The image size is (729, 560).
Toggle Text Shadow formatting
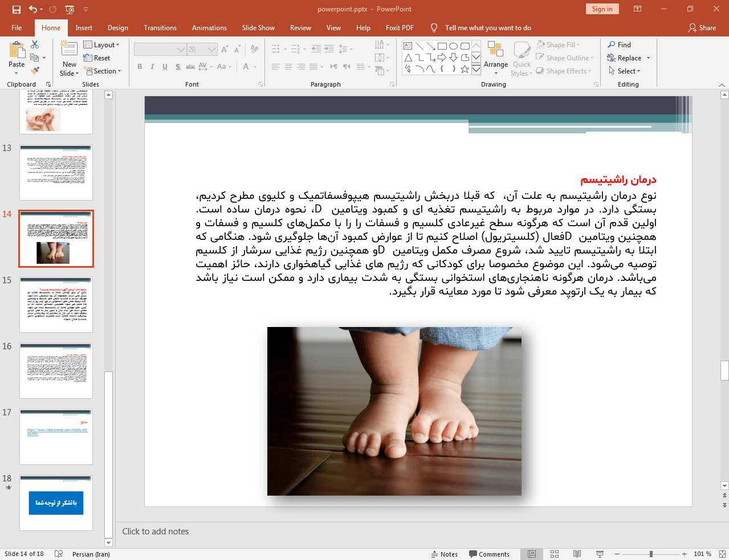tap(178, 67)
